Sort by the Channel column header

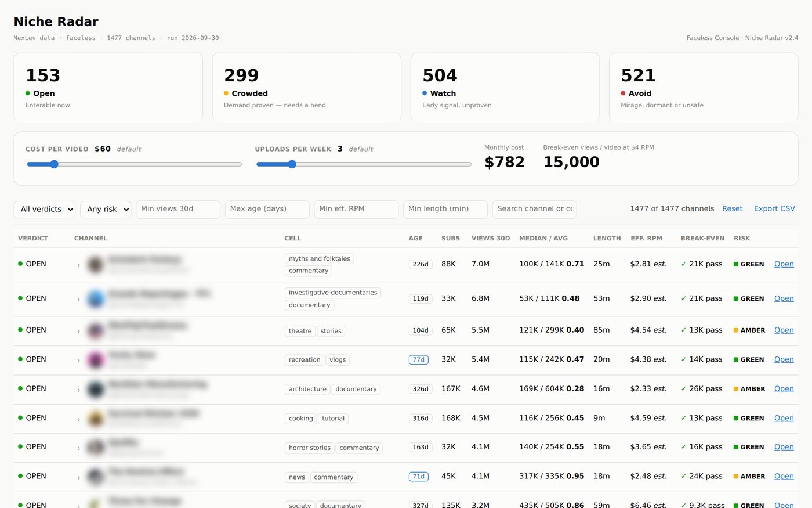[x=90, y=239]
